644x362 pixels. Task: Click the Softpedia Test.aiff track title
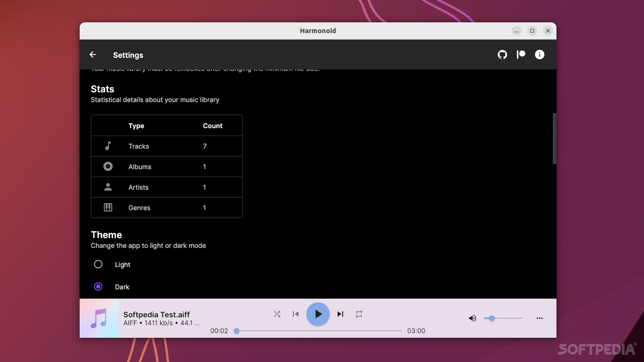(156, 314)
